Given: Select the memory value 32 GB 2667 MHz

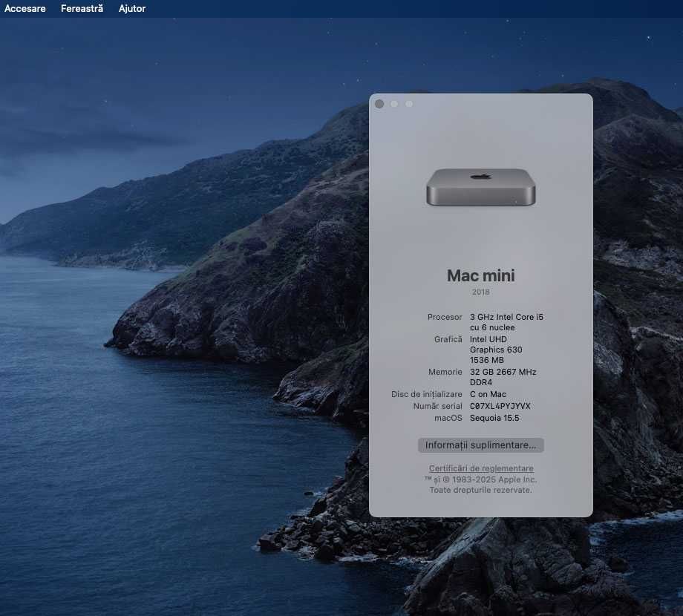Looking at the screenshot, I should (x=503, y=372).
